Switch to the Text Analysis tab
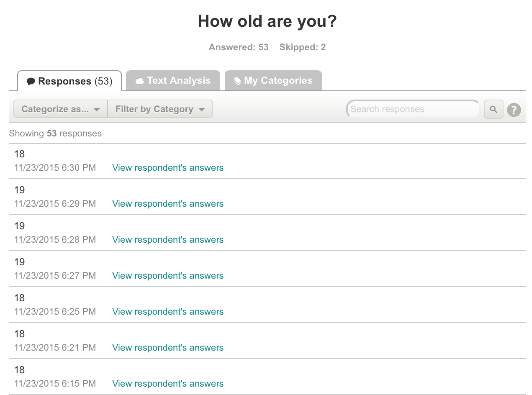The width and height of the screenshot is (532, 395). 173,81
